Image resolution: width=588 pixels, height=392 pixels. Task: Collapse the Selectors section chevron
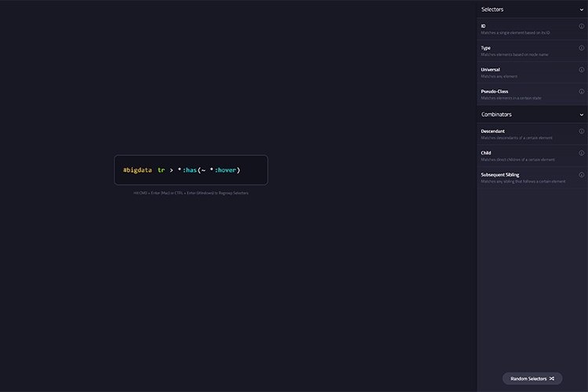580,9
